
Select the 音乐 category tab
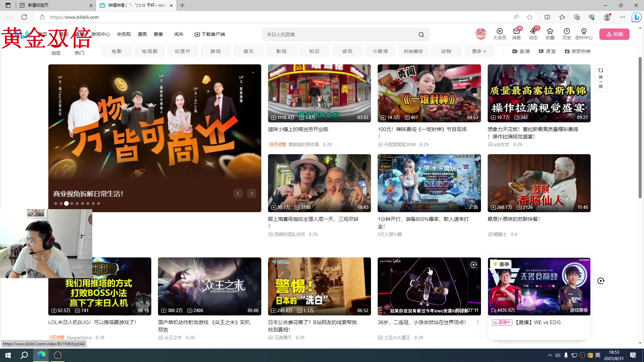click(x=249, y=51)
